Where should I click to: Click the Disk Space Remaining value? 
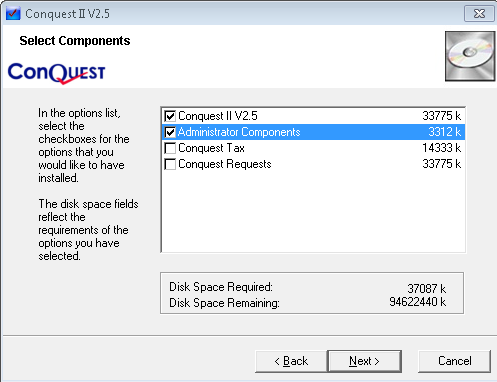[418, 302]
